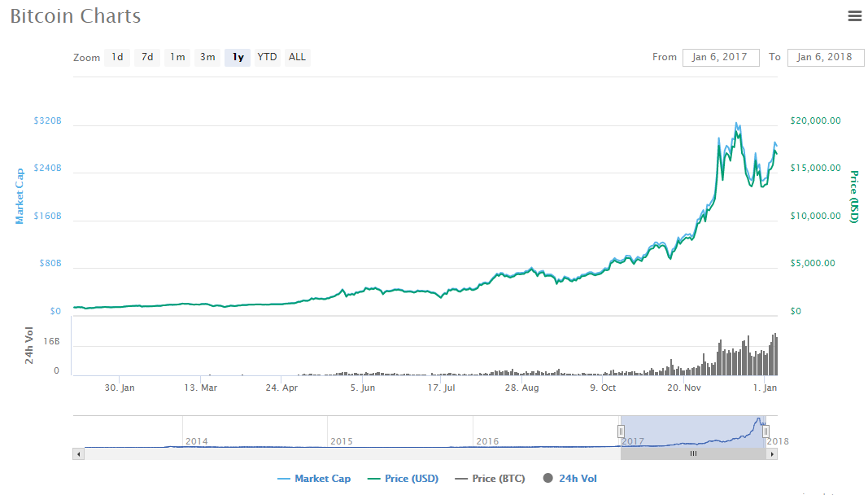Click the 20. Nov date label
The image size is (868, 495).
(x=683, y=388)
